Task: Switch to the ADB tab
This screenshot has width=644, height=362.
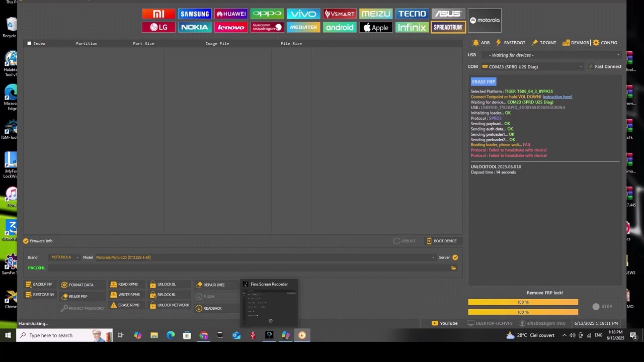Action: (481, 43)
